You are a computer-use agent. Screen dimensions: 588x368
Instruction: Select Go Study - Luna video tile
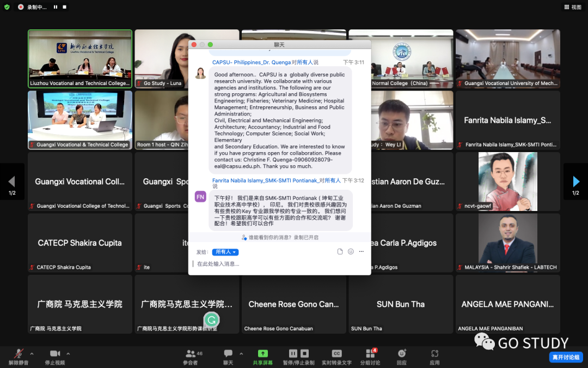(162, 58)
